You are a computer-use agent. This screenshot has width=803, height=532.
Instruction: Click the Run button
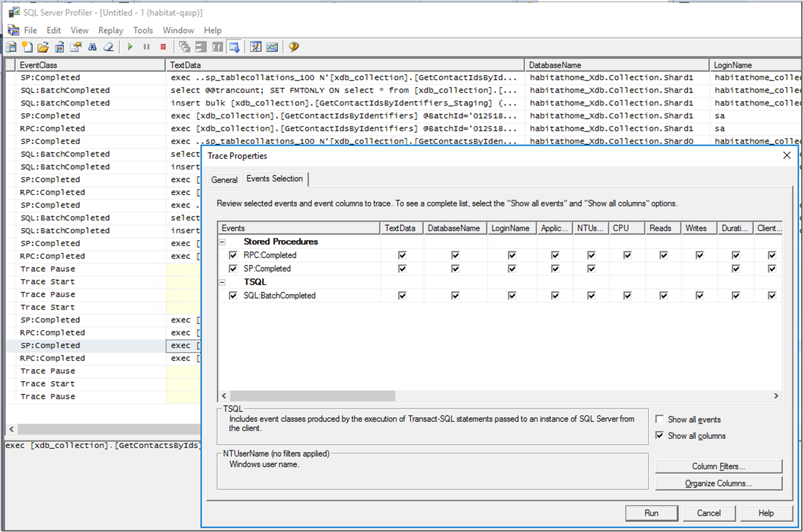651,513
